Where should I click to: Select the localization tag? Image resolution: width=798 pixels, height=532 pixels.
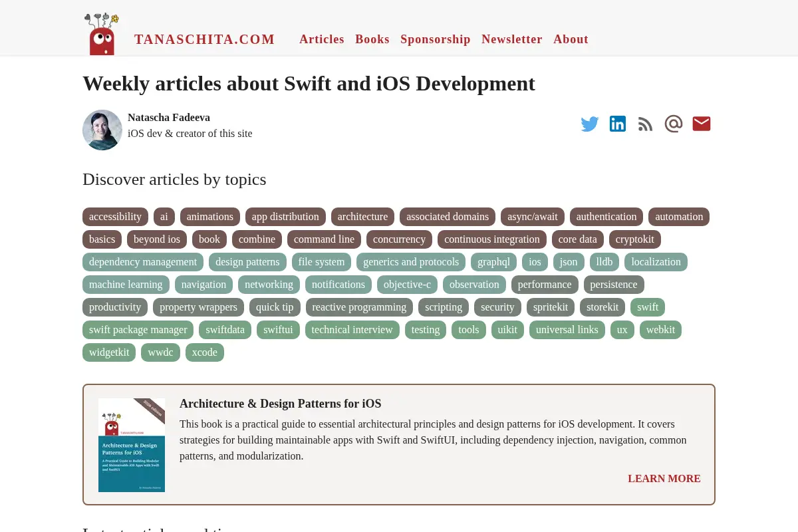point(656,262)
